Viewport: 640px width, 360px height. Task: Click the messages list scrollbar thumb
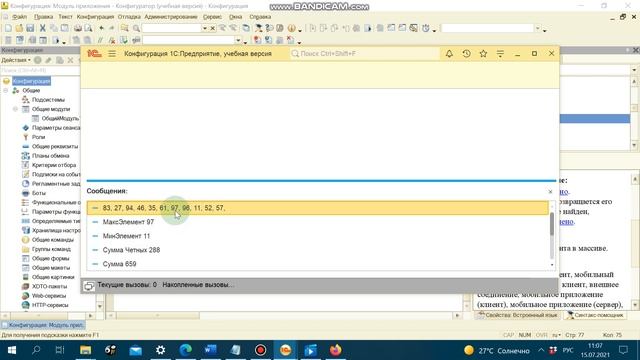(x=552, y=224)
